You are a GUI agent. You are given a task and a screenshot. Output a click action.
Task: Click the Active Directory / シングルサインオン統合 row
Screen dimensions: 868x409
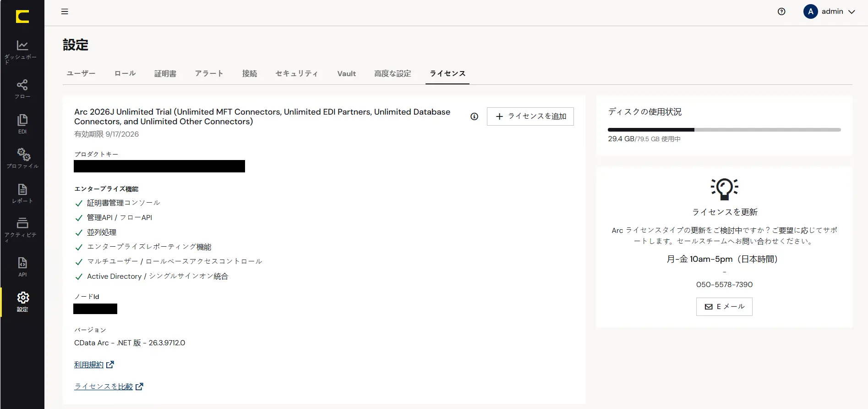pyautogui.click(x=152, y=276)
